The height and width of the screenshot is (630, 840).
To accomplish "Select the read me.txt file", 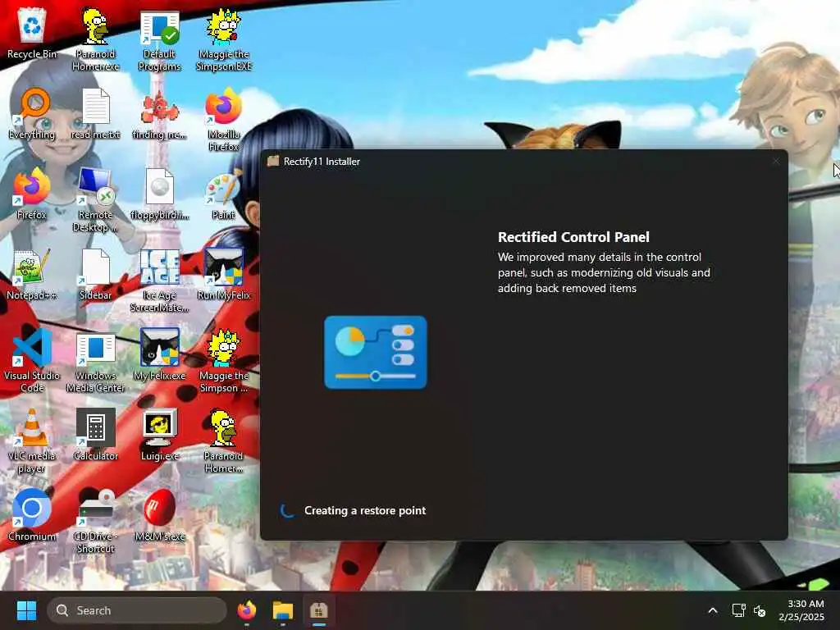I will click(x=95, y=113).
